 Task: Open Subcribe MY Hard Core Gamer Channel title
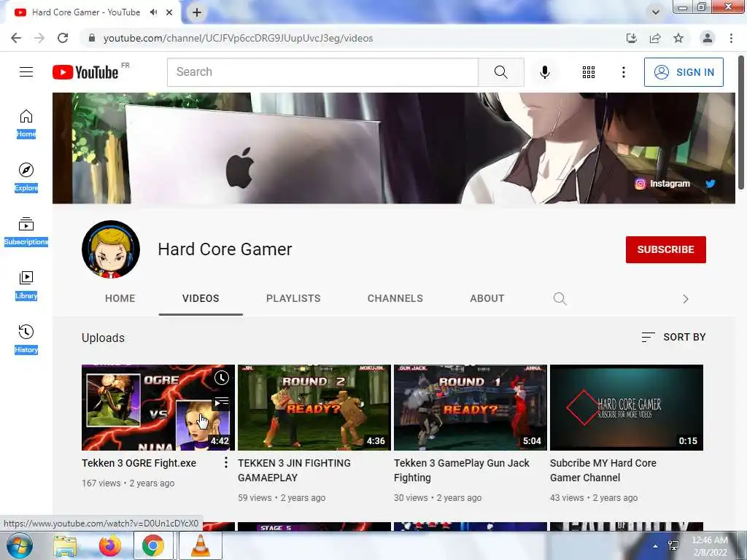point(603,470)
